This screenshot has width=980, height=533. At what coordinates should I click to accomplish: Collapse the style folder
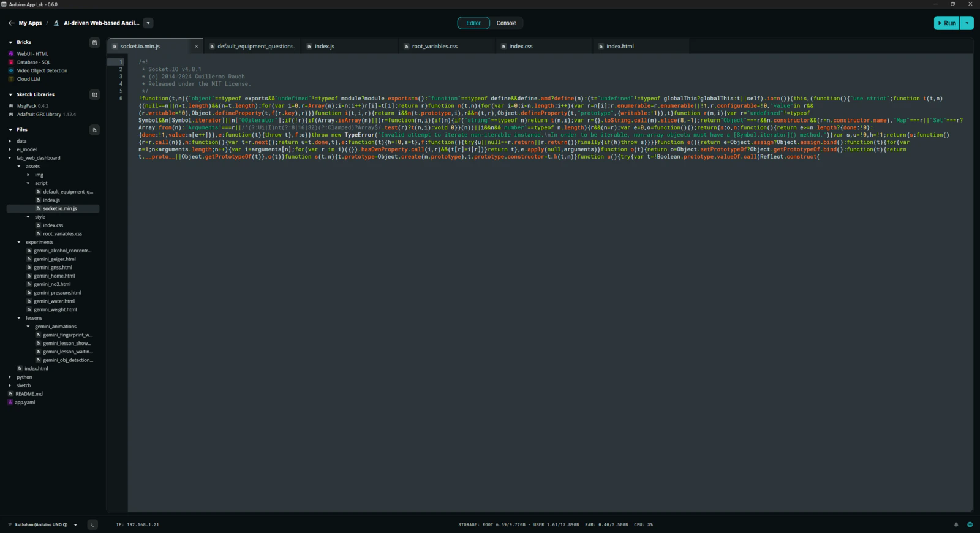tap(28, 217)
